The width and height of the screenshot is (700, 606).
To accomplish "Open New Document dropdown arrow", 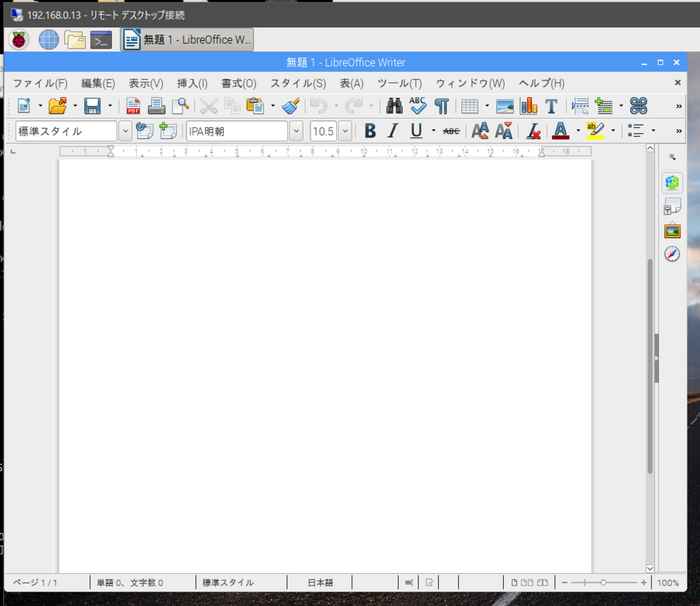I will (x=40, y=106).
